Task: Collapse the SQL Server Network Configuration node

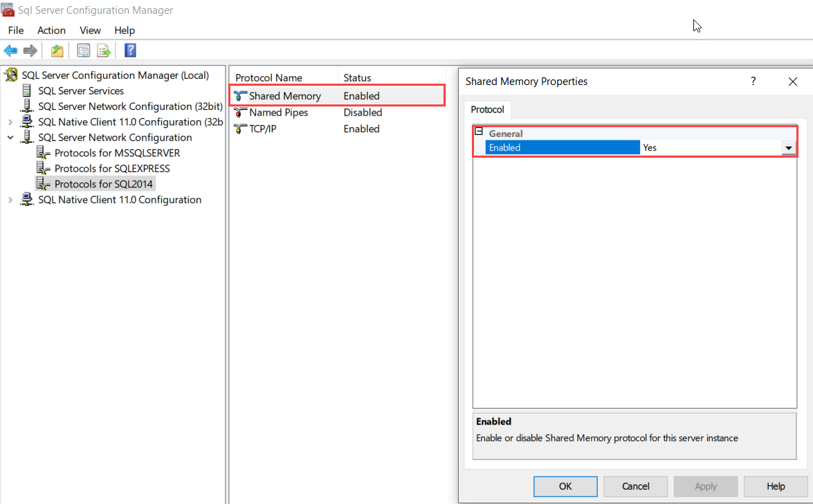Action: coord(10,138)
